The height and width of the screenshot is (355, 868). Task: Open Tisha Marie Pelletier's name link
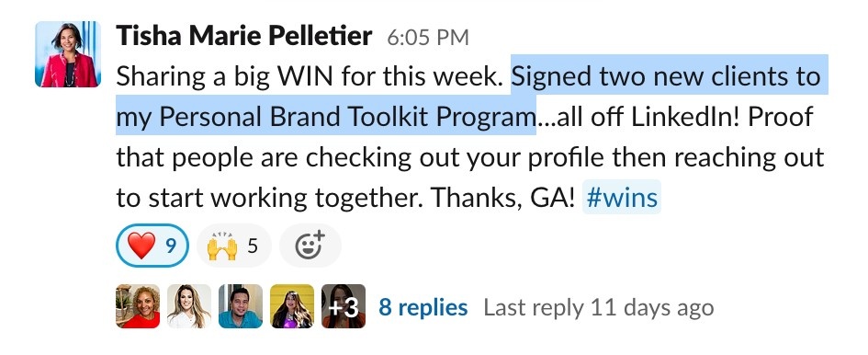[244, 37]
